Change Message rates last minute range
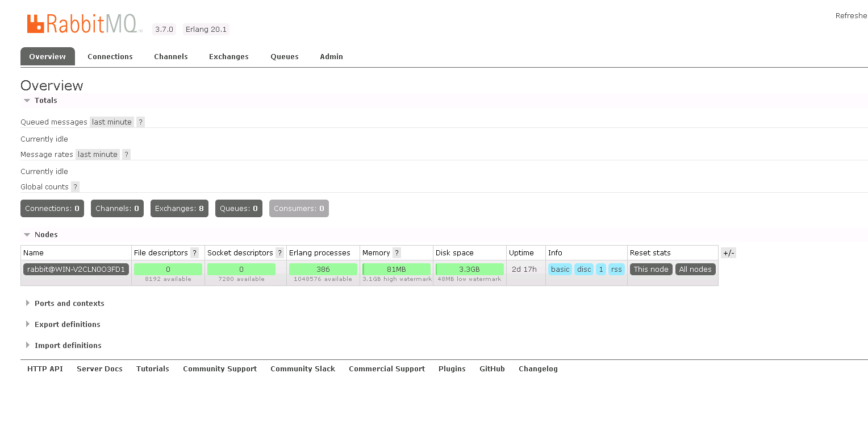Image resolution: width=868 pixels, height=439 pixels. pos(98,155)
